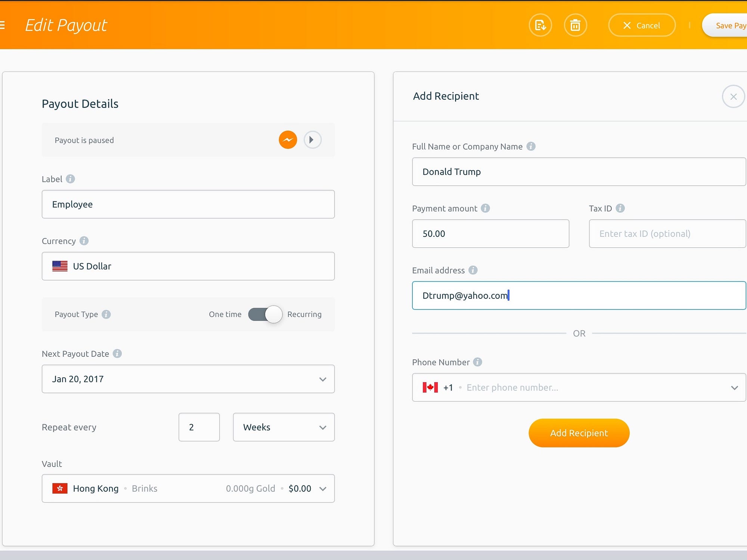Expand the Weeks interval dropdown
Screen dimensions: 747x560
323,427
